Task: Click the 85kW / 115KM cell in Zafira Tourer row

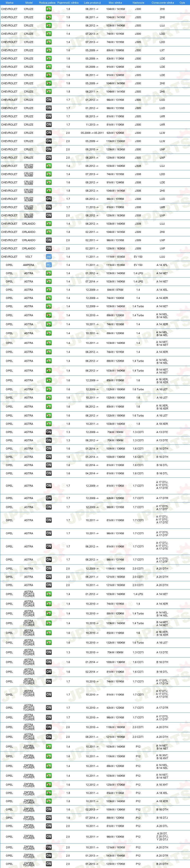Action: coord(115,793)
